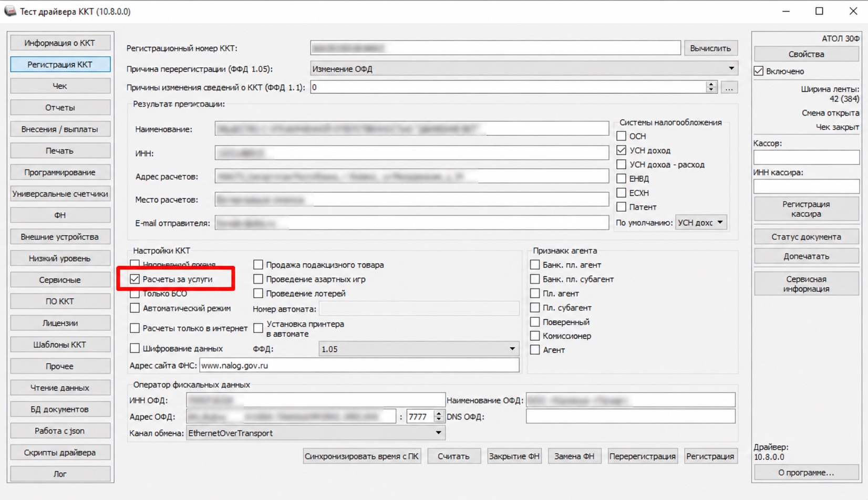Increase the OFD port number 7777

(439, 413)
